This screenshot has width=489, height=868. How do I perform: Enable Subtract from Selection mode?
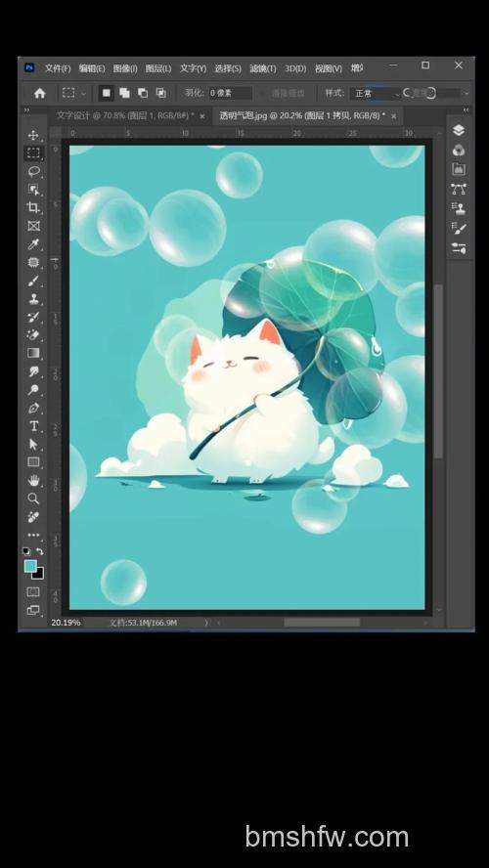[143, 93]
